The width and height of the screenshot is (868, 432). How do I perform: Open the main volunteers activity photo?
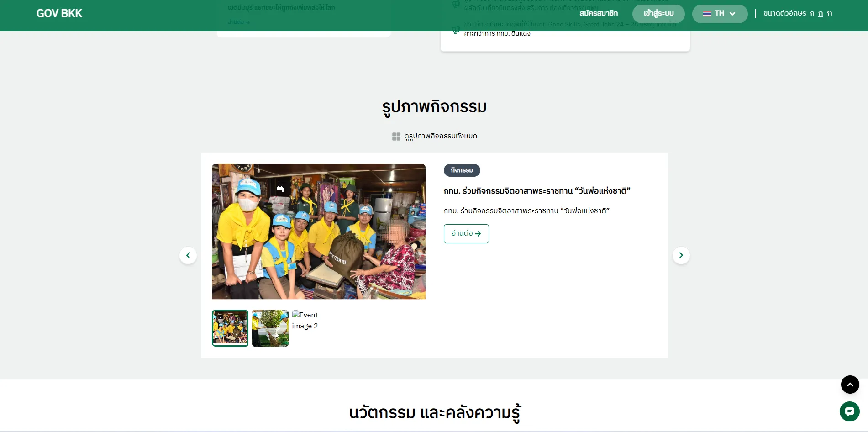click(319, 232)
